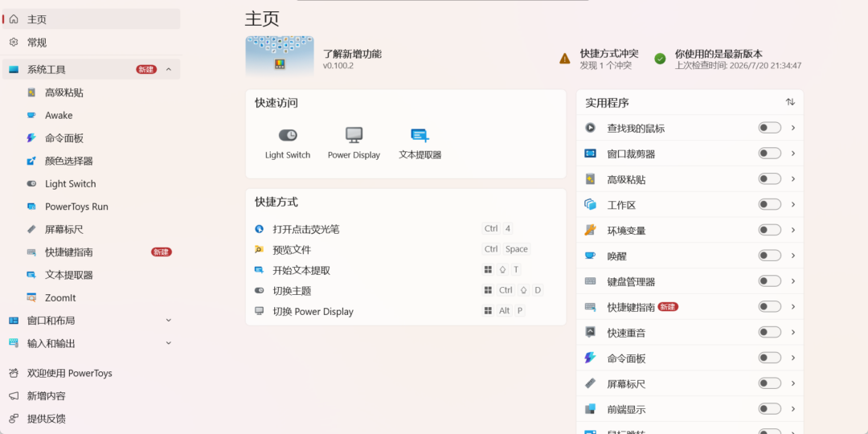Go to the 主页 sidebar item

pyautogui.click(x=91, y=18)
